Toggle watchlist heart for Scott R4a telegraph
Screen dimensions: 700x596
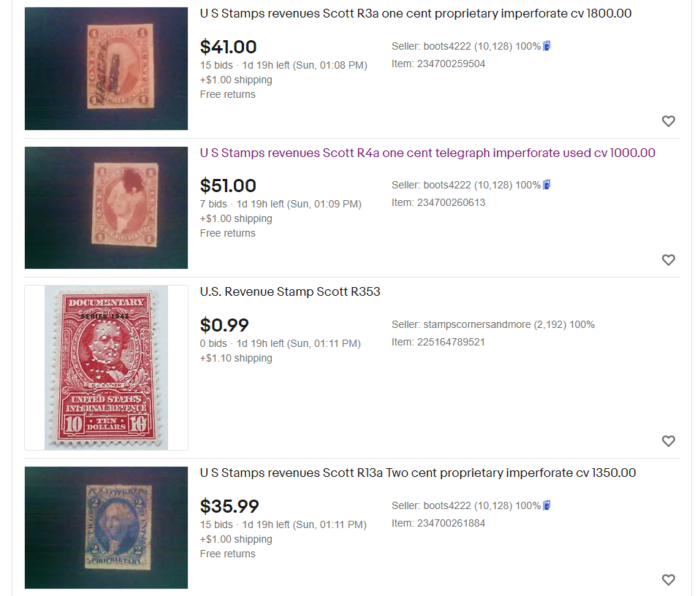coord(668,259)
